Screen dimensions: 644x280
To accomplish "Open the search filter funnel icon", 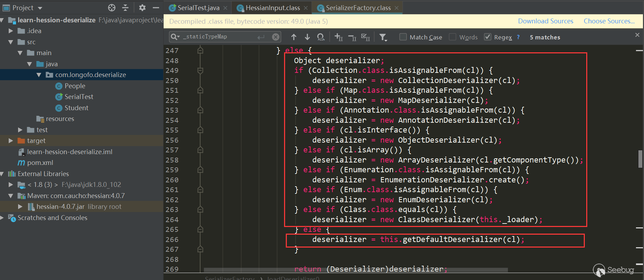I will tap(383, 37).
